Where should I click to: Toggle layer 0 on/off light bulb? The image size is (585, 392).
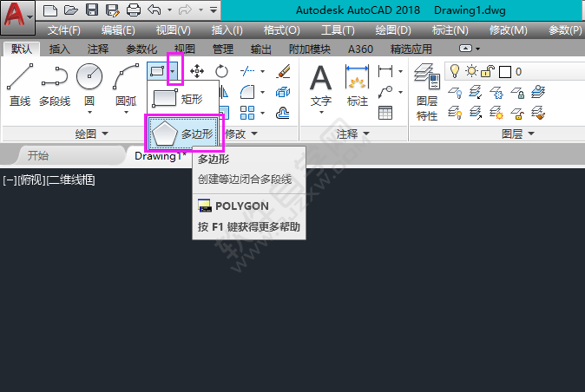point(455,71)
